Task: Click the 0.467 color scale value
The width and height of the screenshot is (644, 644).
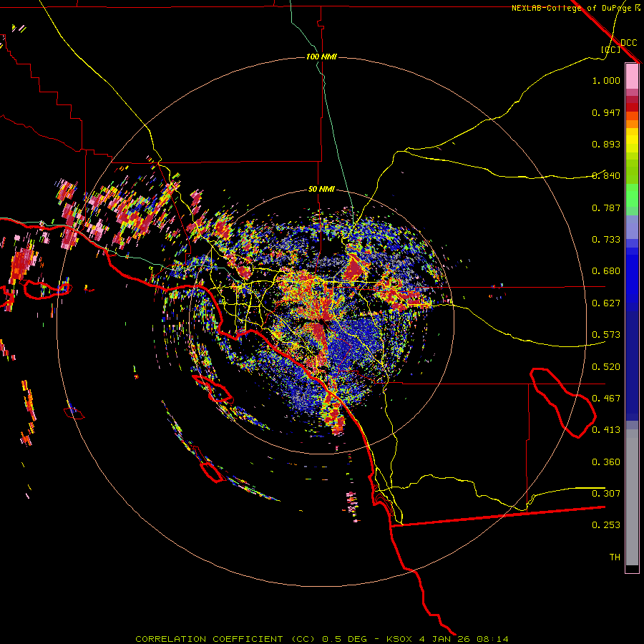Action: tap(606, 399)
